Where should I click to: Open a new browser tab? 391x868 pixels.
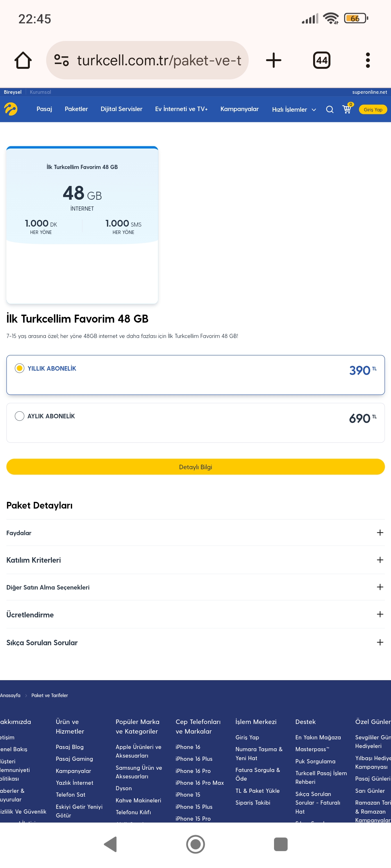273,60
